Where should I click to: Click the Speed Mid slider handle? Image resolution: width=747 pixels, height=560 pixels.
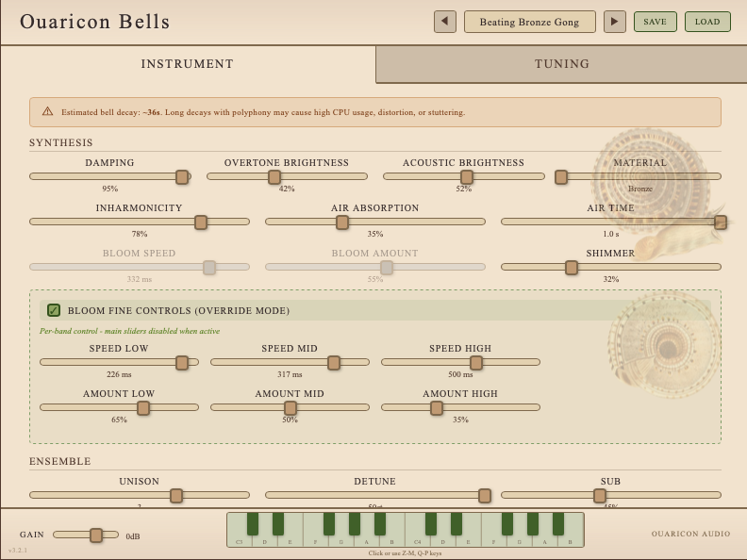[x=334, y=362]
